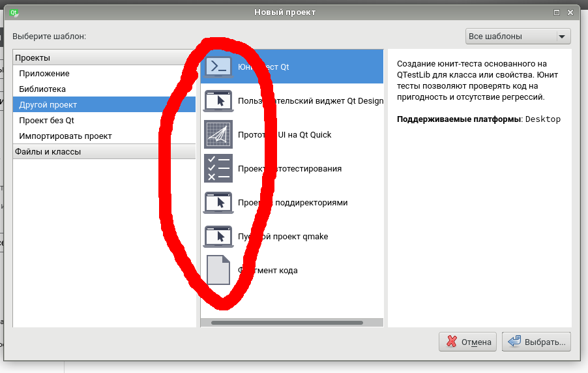Click the Файлы и классы section header
Viewport: 588px width, 373px height.
point(104,151)
